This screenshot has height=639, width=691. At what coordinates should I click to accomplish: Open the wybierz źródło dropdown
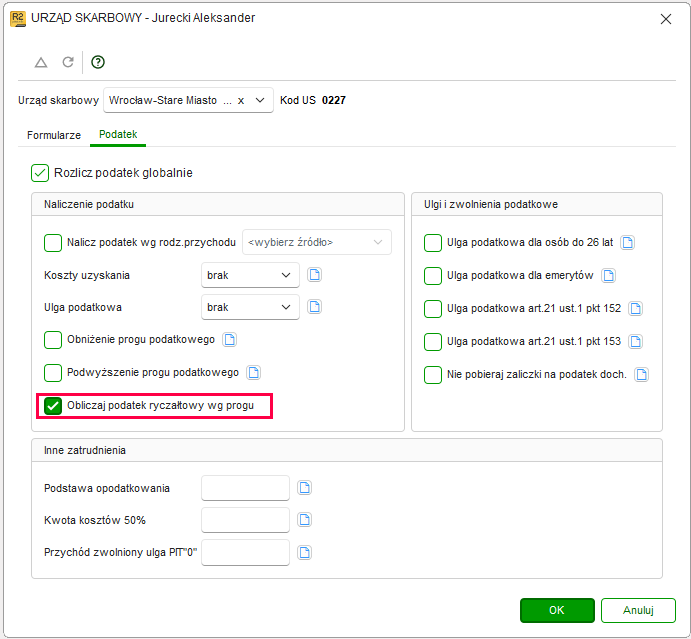point(317,242)
